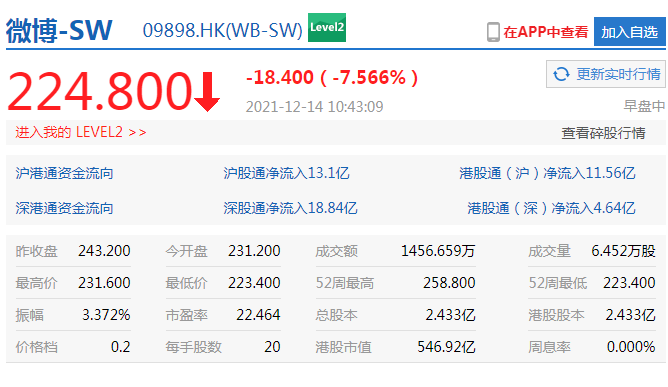Click the current price 224.800
This screenshot has width=668, height=387.
(99, 91)
